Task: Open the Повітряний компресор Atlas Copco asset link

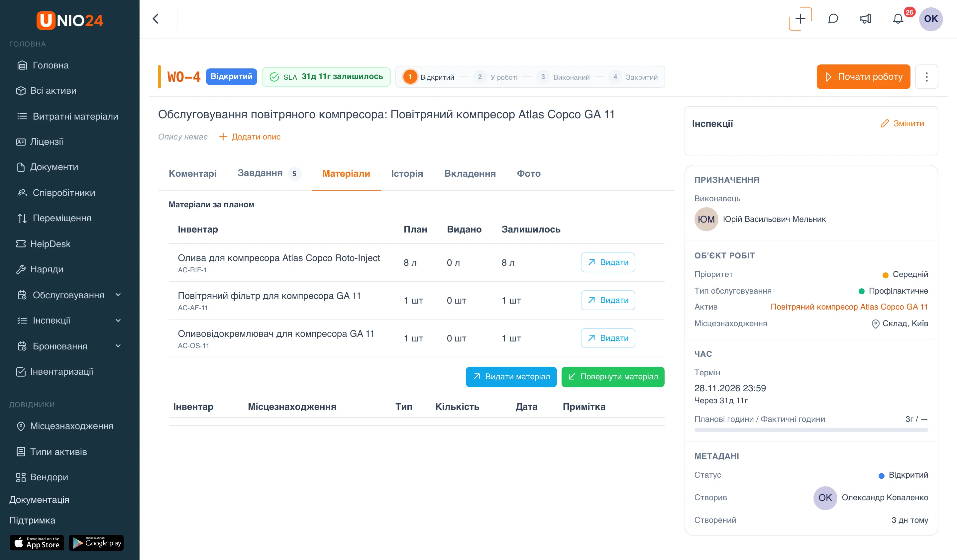Action: coord(849,307)
